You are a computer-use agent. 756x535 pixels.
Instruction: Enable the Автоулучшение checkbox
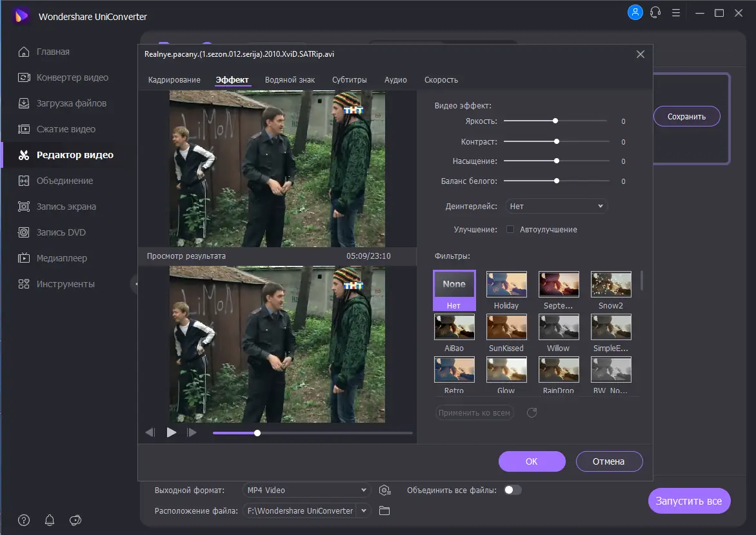pos(510,229)
